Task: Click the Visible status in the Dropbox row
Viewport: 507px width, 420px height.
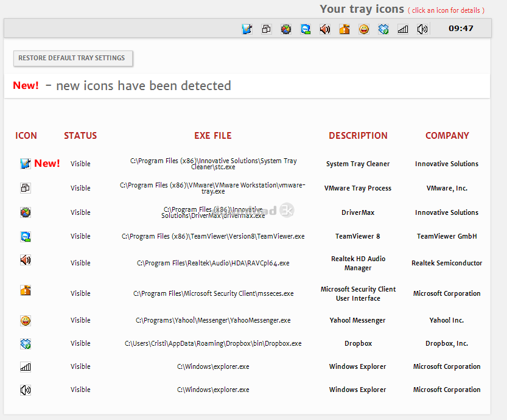Action: click(x=80, y=343)
